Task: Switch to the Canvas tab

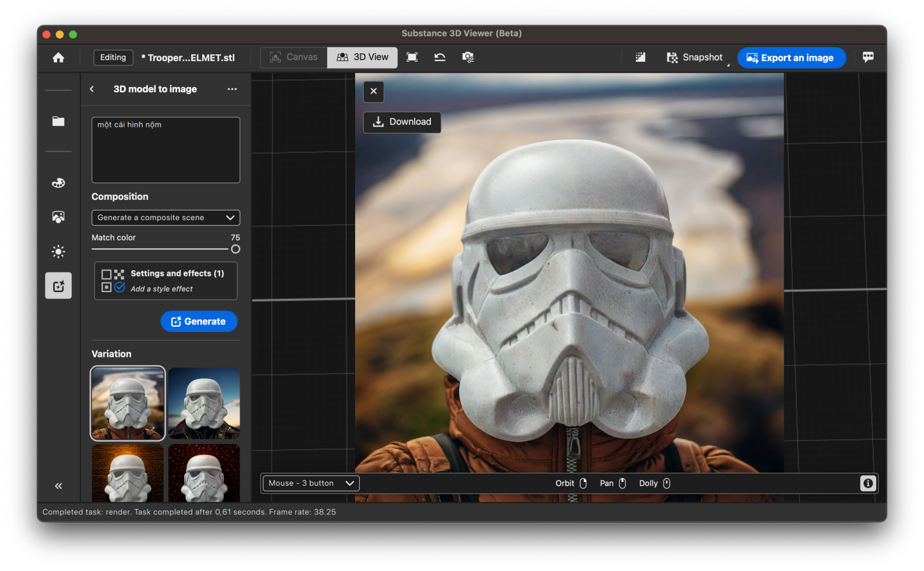Action: click(x=294, y=57)
